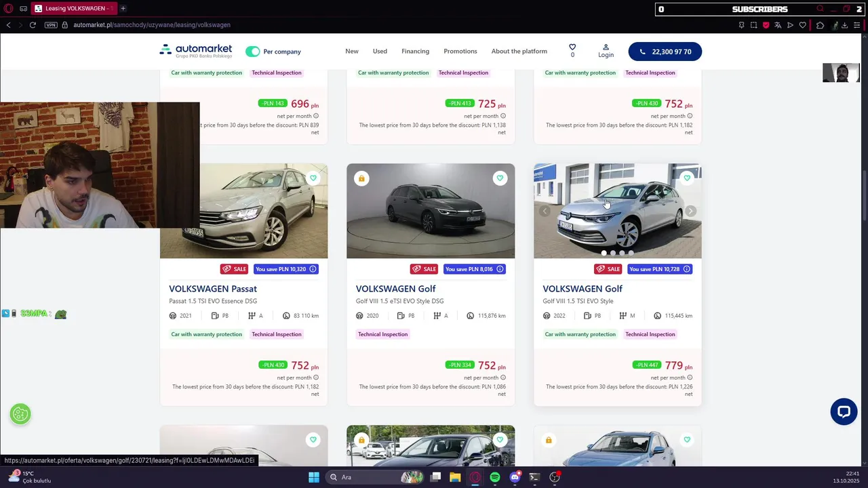Click the -PLN 447 discount badge
Viewport: 868px width, 488px height.
tap(646, 365)
